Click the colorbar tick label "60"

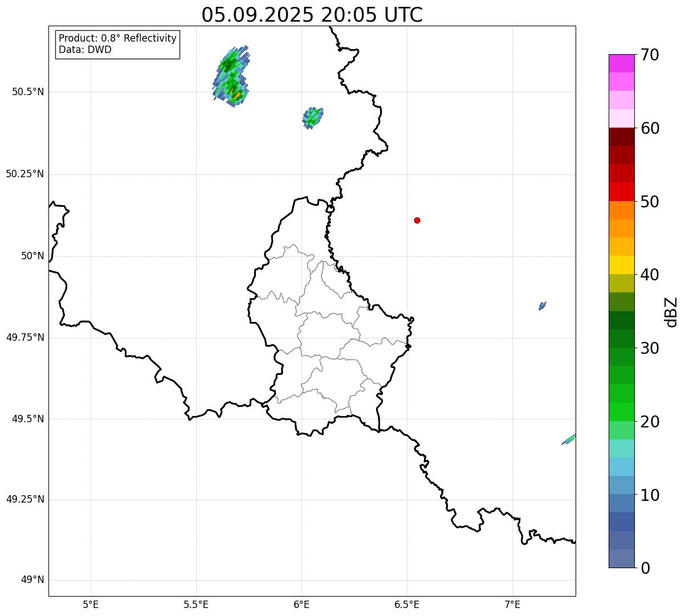[650, 128]
